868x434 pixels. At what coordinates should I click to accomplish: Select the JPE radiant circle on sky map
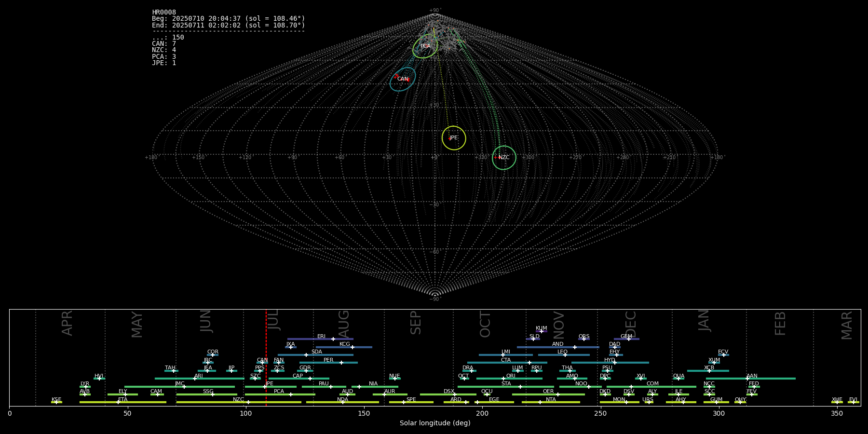454,138
